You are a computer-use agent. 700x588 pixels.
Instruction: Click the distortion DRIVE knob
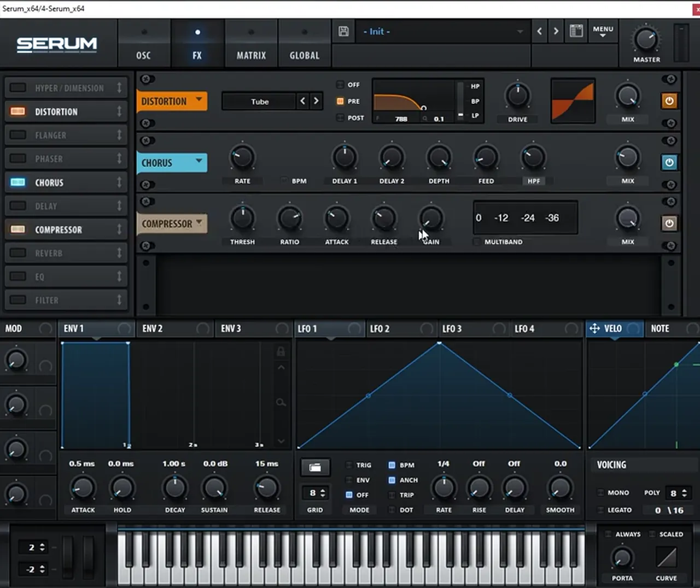click(x=517, y=96)
